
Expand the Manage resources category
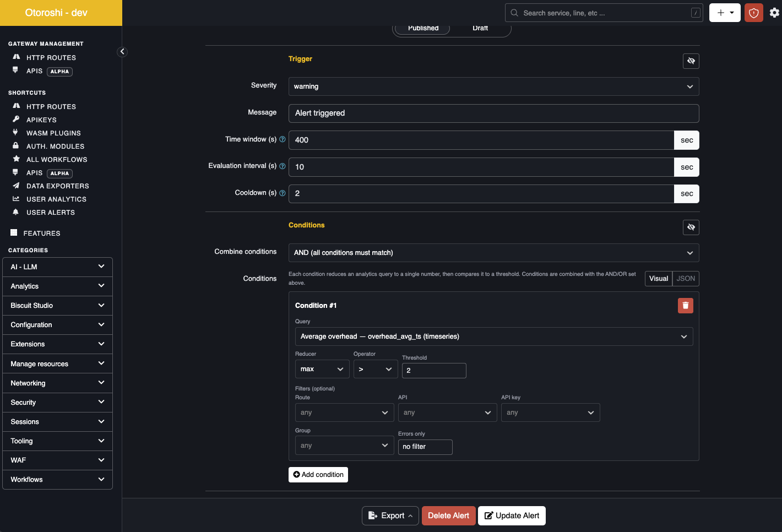click(58, 364)
